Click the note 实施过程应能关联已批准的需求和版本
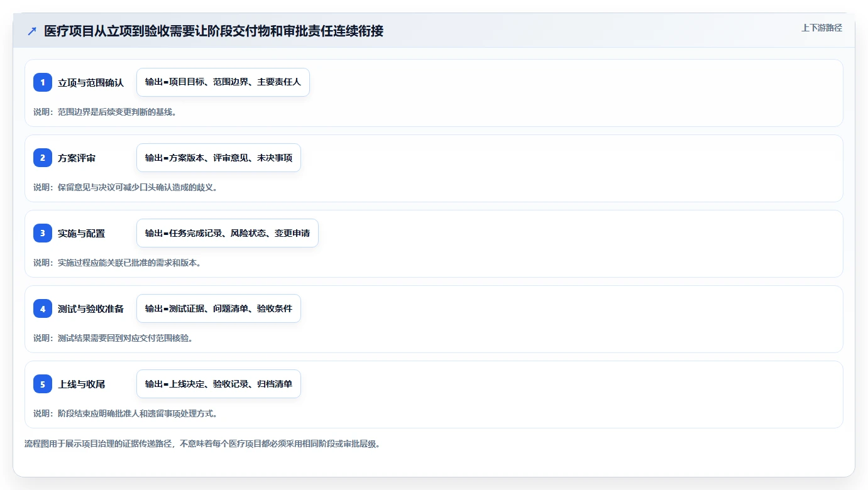 118,263
